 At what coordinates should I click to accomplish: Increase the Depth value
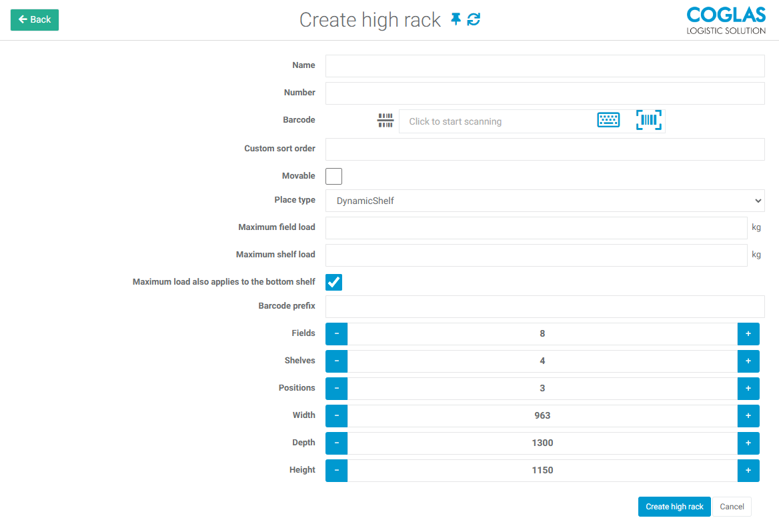coord(748,443)
